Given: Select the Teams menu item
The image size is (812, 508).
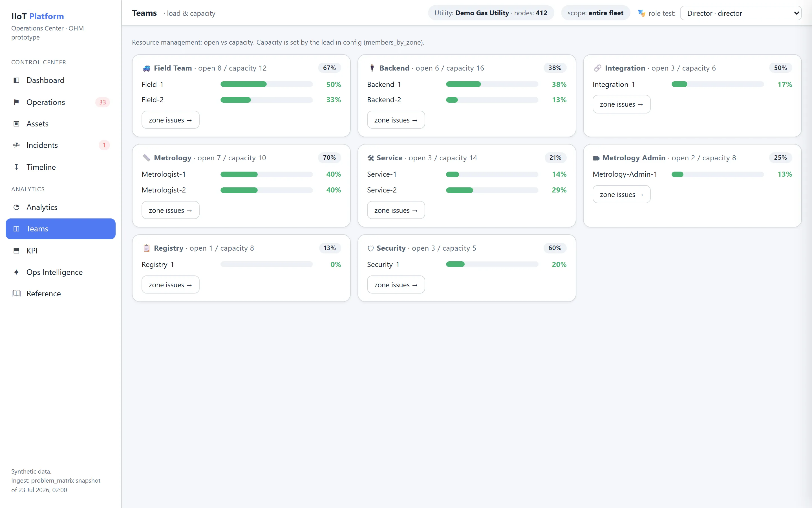Looking at the screenshot, I should [60, 229].
